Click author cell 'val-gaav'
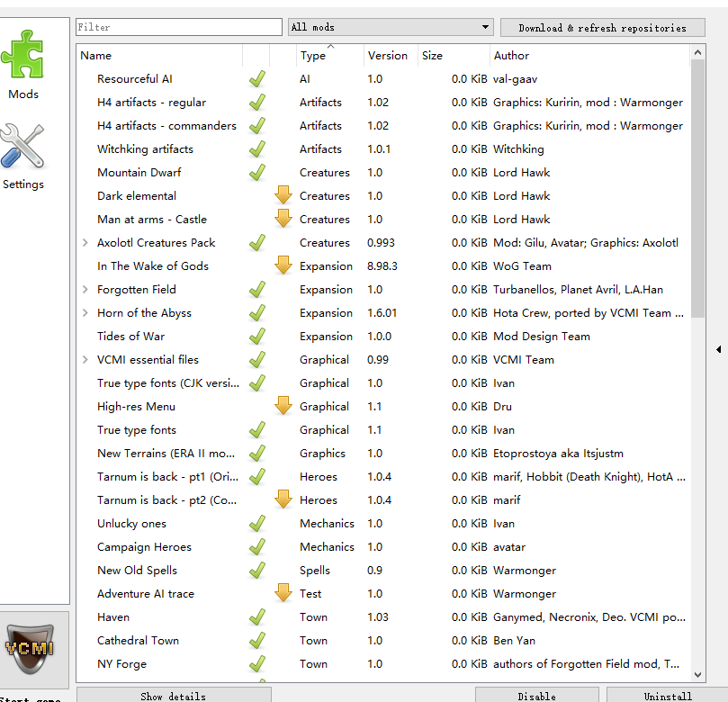Image resolution: width=728 pixels, height=702 pixels. 515,79
